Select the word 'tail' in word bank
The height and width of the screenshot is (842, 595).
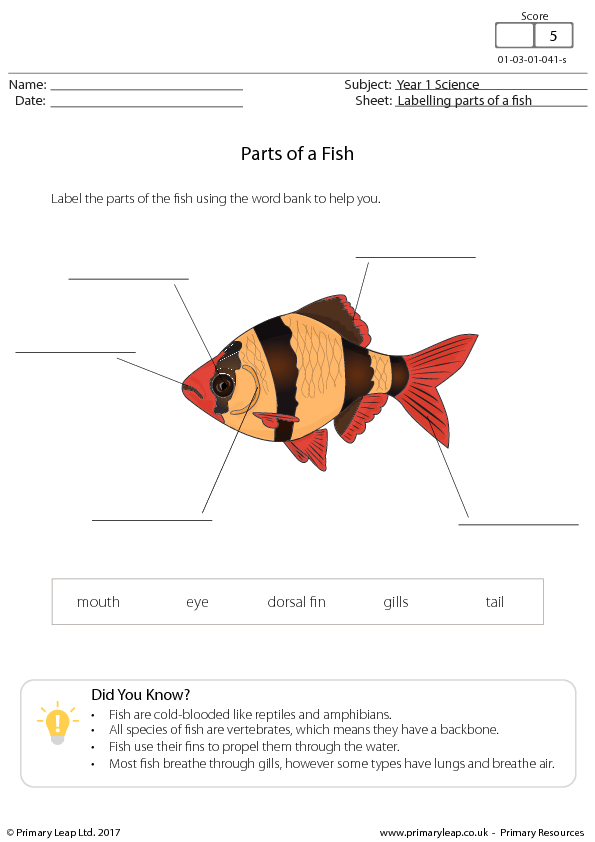point(495,602)
